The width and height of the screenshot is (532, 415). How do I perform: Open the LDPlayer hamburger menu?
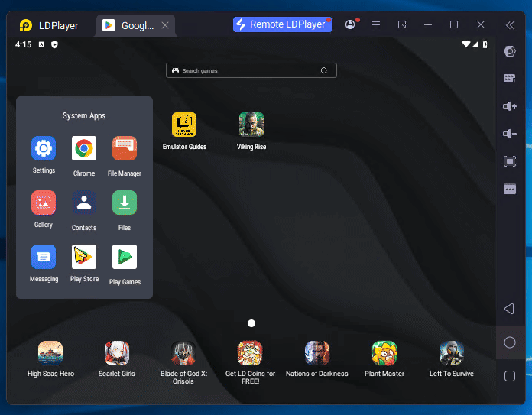[x=376, y=24]
